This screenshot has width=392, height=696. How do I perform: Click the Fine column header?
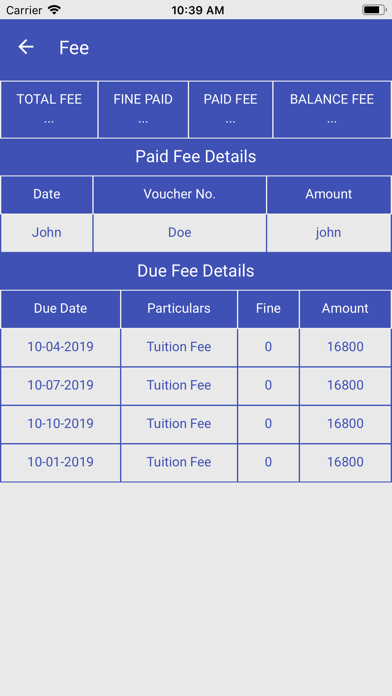268,309
